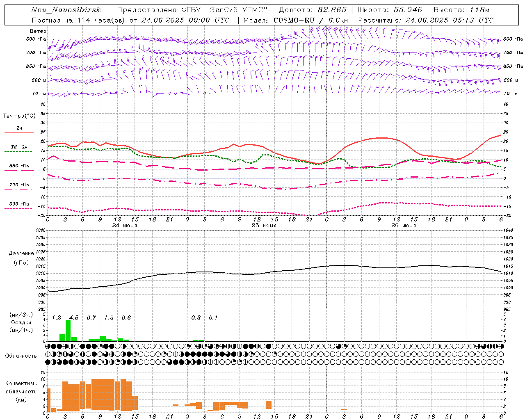The height and width of the screenshot is (420, 525).
Task: Click the 500 гПа temperature legend entry
Action: (19, 205)
